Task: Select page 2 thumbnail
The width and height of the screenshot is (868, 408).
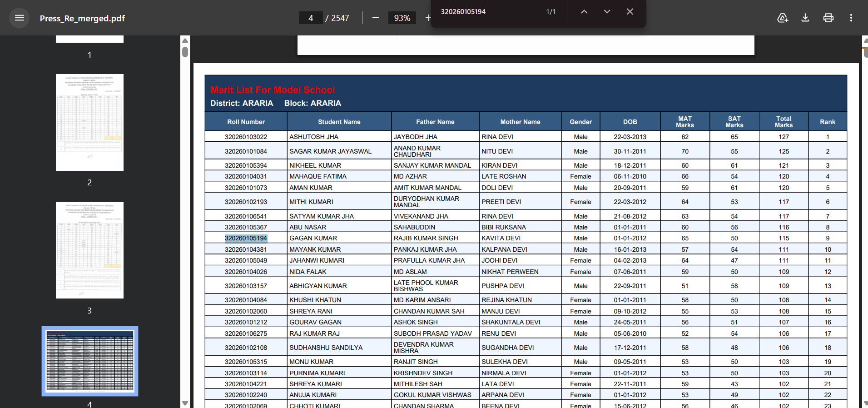Action: 89,123
